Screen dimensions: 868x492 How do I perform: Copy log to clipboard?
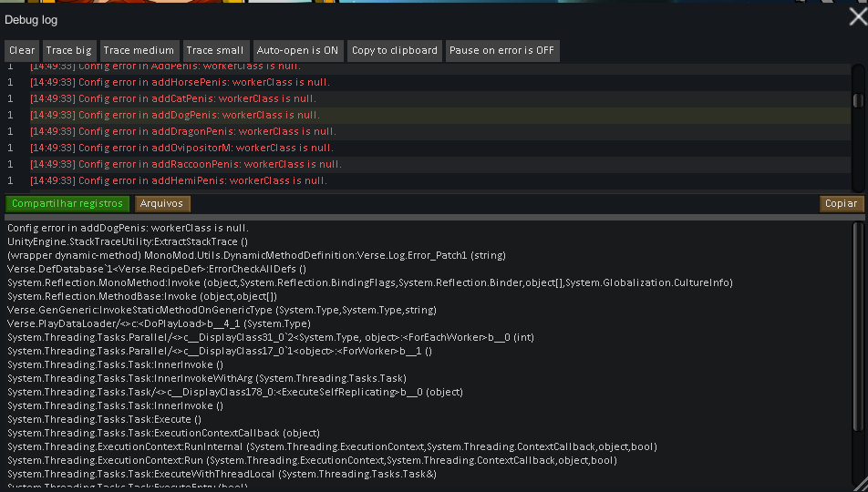coord(395,50)
